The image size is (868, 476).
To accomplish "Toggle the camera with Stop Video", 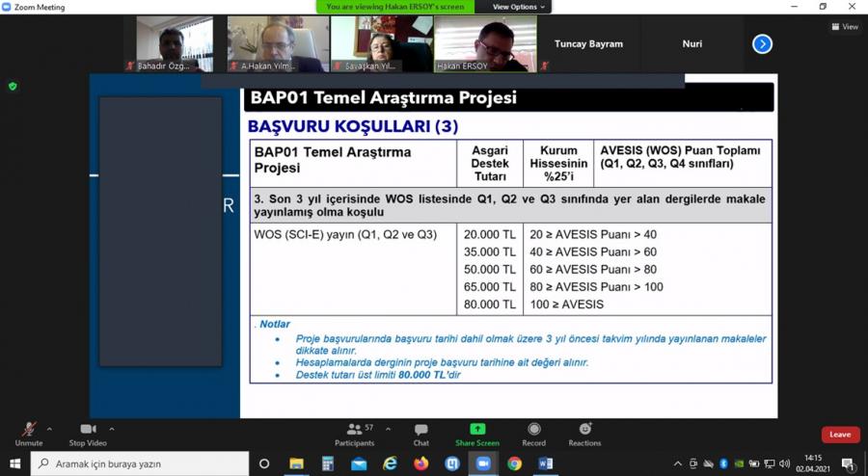I will 89,432.
